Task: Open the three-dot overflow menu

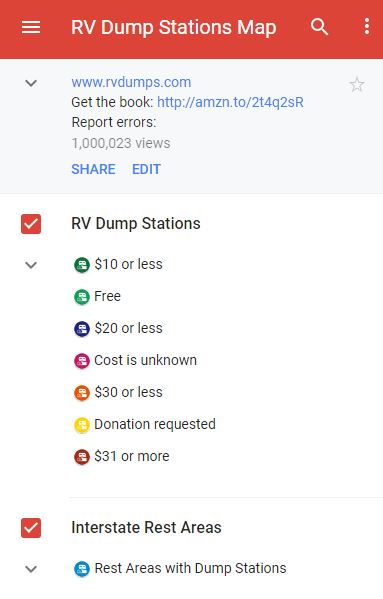Action: (x=367, y=27)
